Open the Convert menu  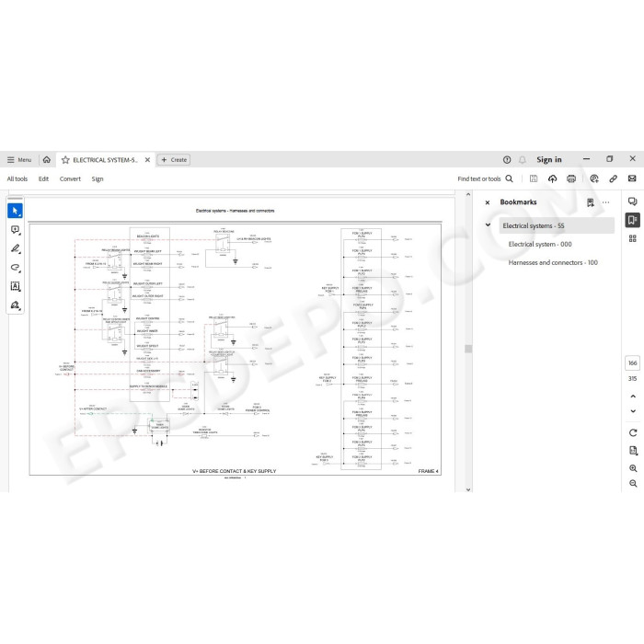point(70,178)
